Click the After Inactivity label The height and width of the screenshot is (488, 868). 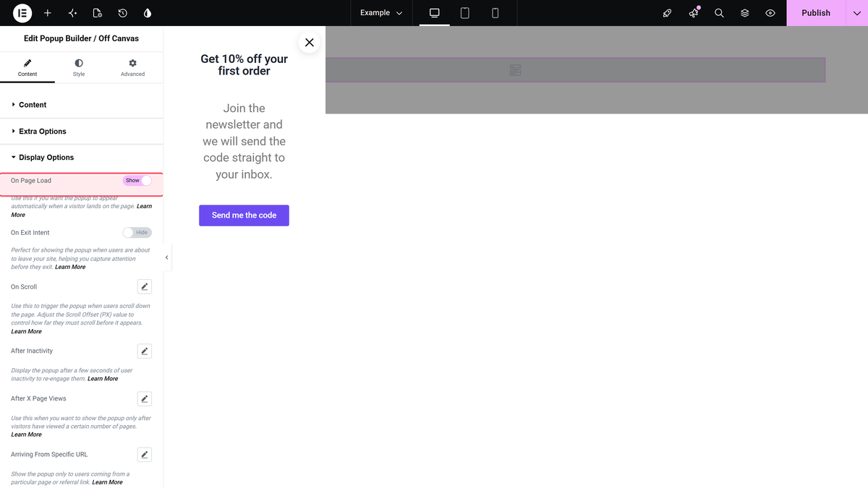pos(32,351)
